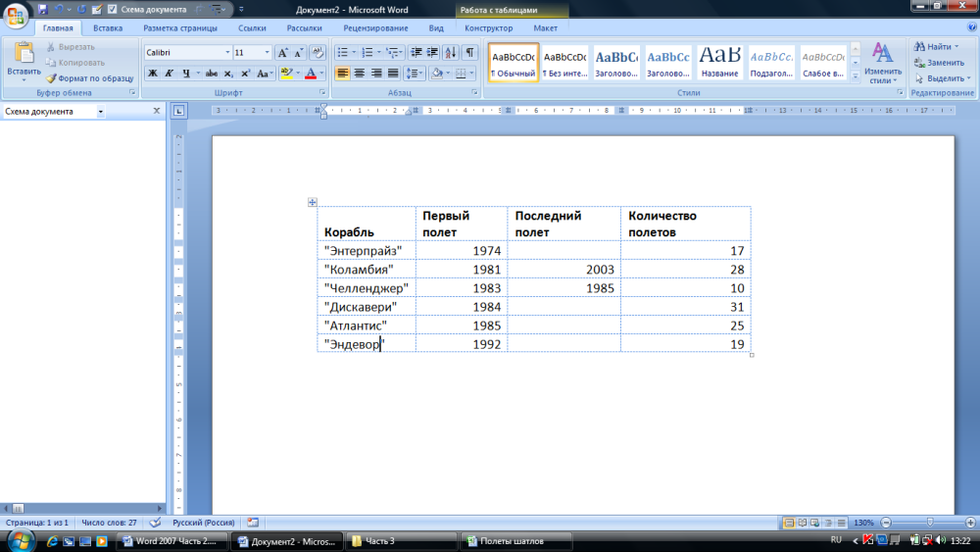
Task: Open the borders dropdown
Action: tap(471, 74)
